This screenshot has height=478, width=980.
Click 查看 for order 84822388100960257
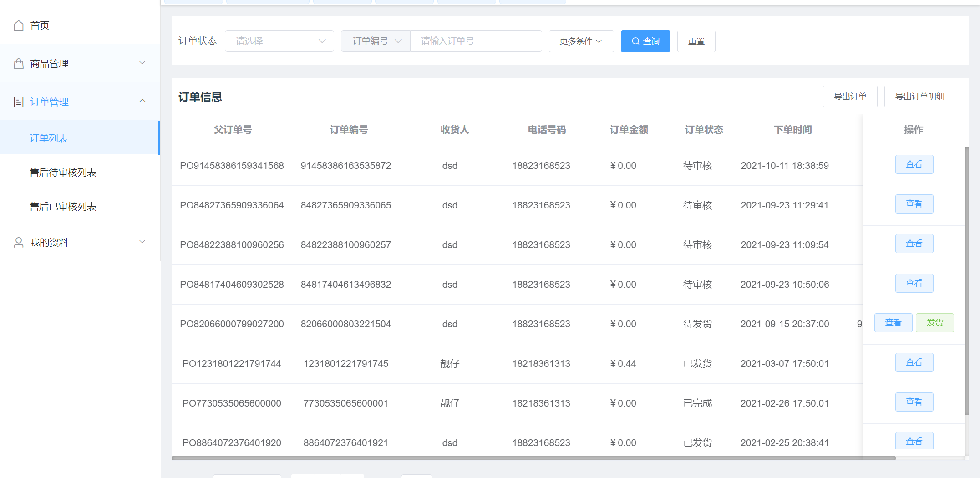[914, 244]
